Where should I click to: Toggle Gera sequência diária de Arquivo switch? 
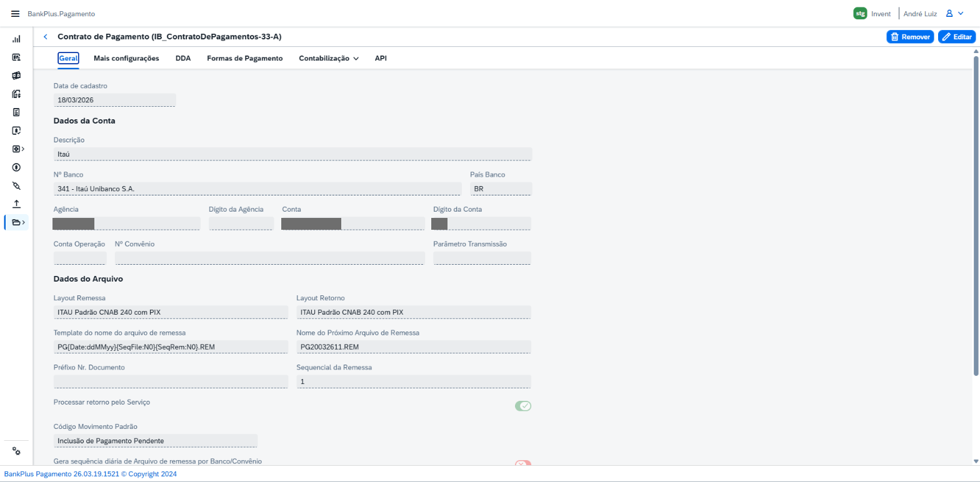pos(523,464)
